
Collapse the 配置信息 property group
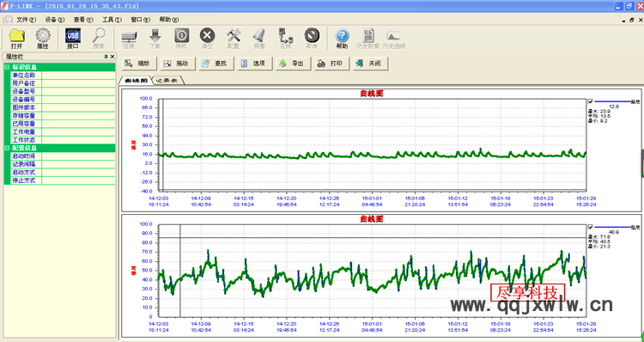7,148
